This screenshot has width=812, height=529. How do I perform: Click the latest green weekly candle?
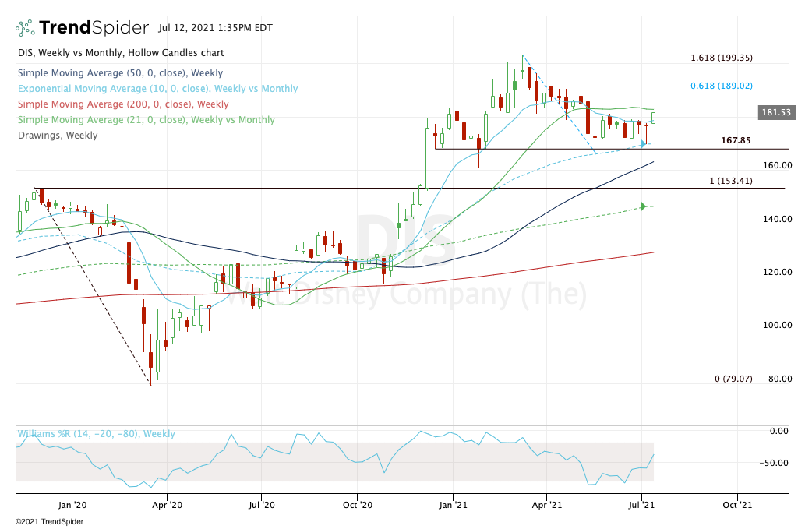coord(654,118)
